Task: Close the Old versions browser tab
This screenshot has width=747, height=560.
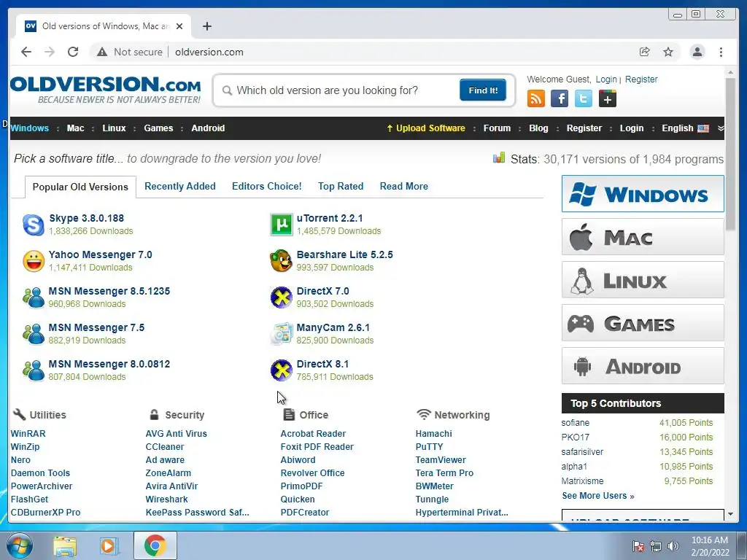Action: click(x=179, y=26)
